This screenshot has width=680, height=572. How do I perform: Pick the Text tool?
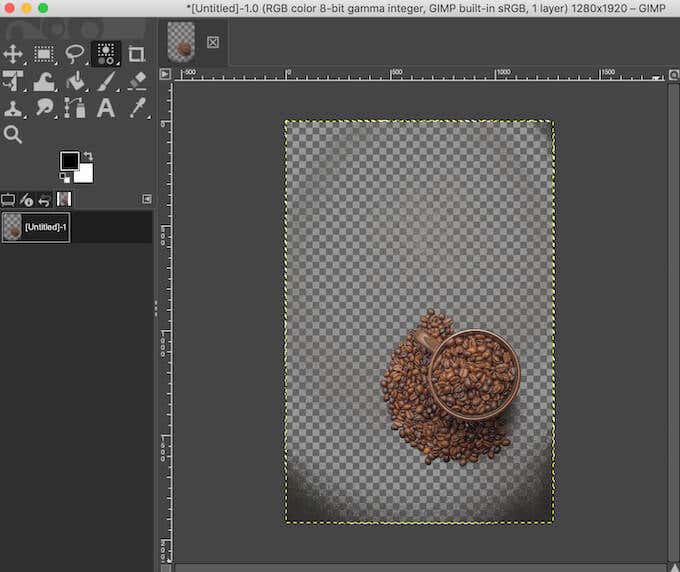point(105,107)
